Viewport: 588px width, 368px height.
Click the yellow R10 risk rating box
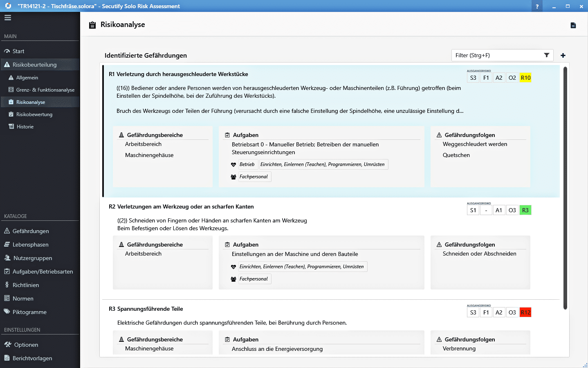(x=525, y=78)
